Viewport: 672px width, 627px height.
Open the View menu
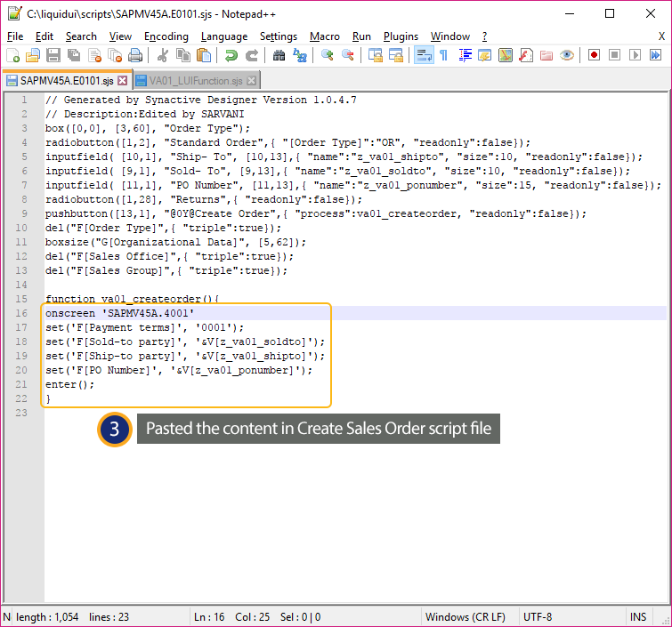(x=120, y=36)
